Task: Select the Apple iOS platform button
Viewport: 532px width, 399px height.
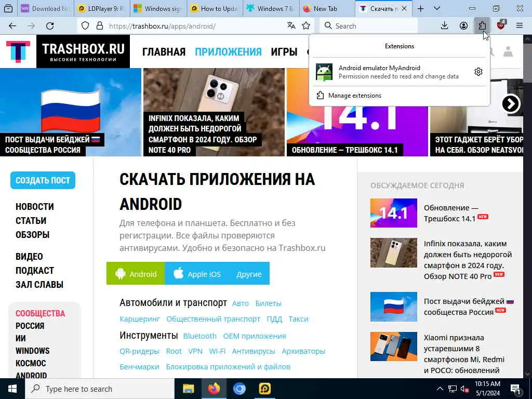Action: 197,273
